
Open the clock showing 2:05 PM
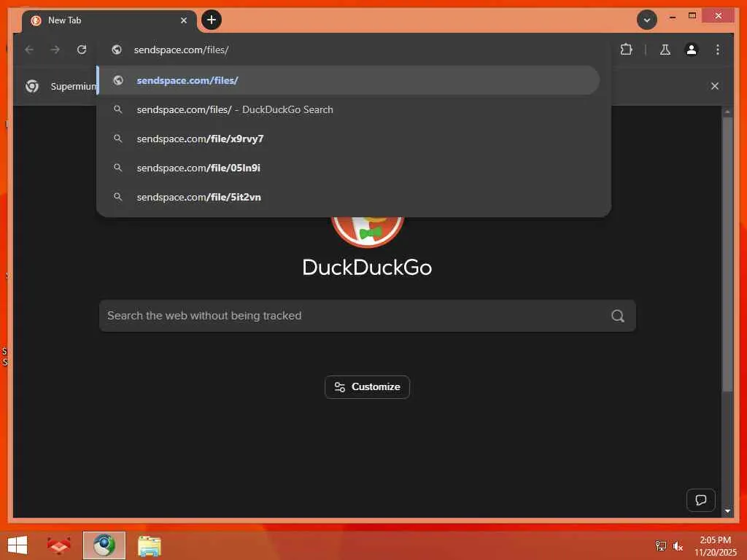pos(715,545)
